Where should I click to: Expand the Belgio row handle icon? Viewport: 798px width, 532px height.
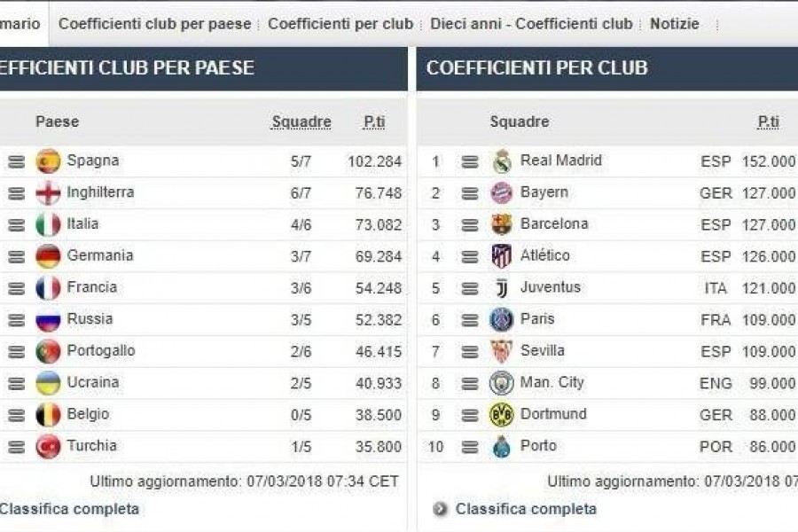[16, 416]
